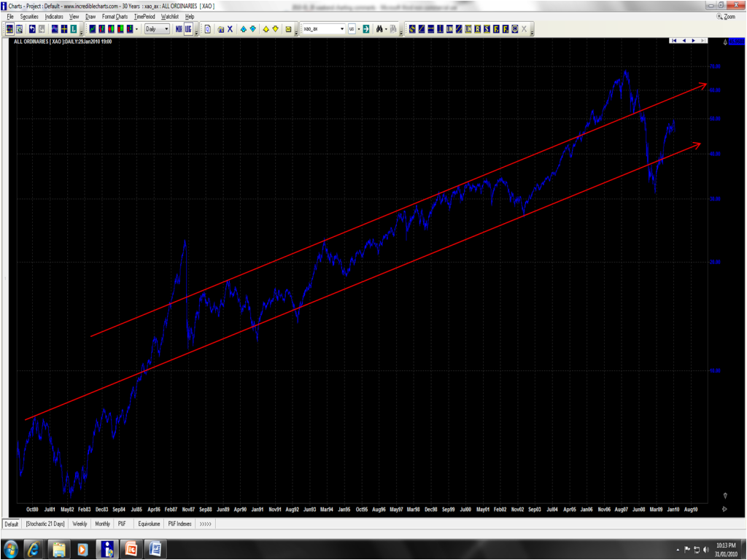Viewport: 747px width, 560px height.
Task: Expand the exchange selector arrow
Action: (x=359, y=29)
